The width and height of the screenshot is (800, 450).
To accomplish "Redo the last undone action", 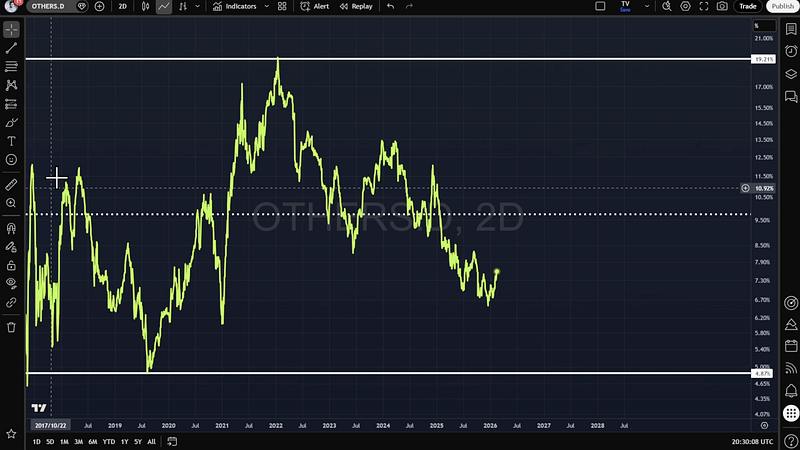I will [409, 6].
